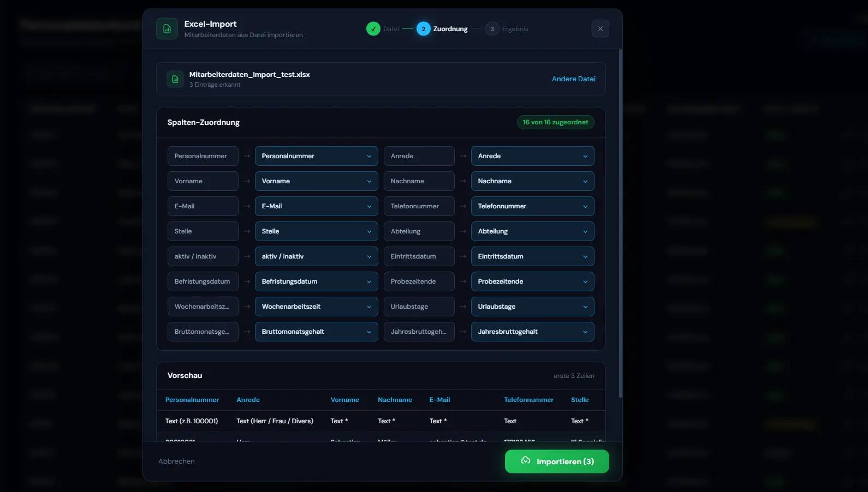Click the spreadsheet icon beside Mitarbeiterdaten_Import_test.xlsx
The width and height of the screenshot is (868, 492).
175,79
